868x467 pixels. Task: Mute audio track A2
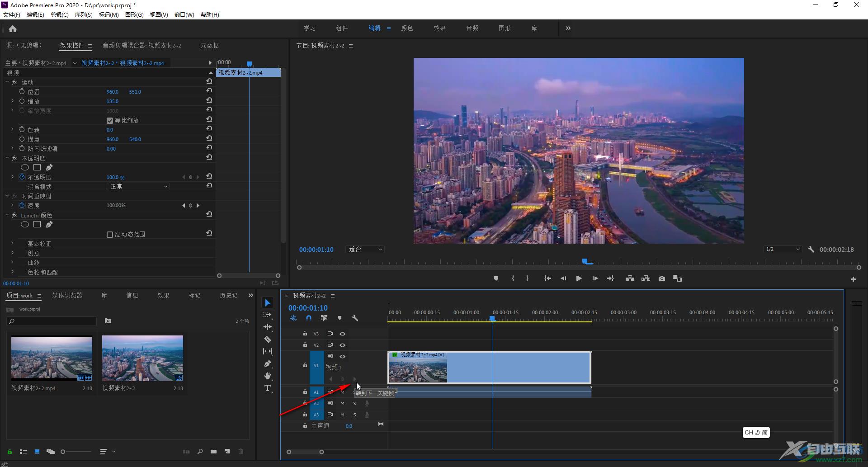click(342, 403)
